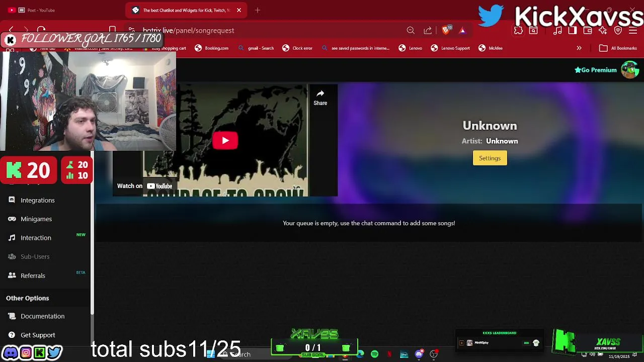The height and width of the screenshot is (362, 644).
Task: Open a new browser tab
Action: pyautogui.click(x=257, y=10)
